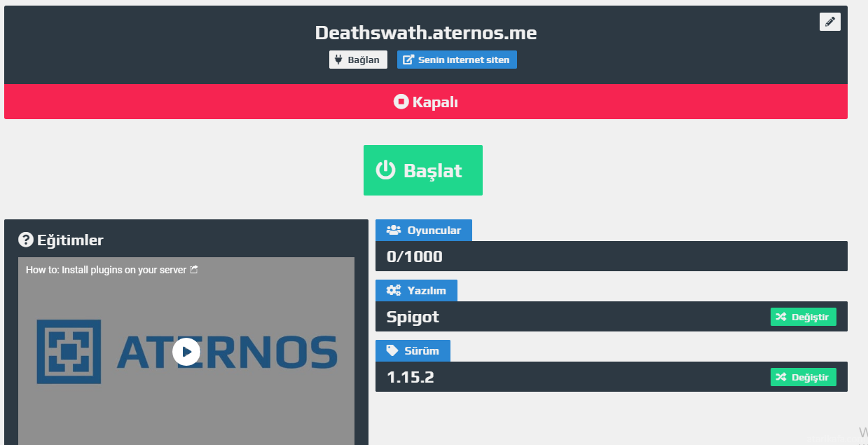Click the Aternos logo in the video
The image size is (868, 445).
pyautogui.click(x=69, y=352)
